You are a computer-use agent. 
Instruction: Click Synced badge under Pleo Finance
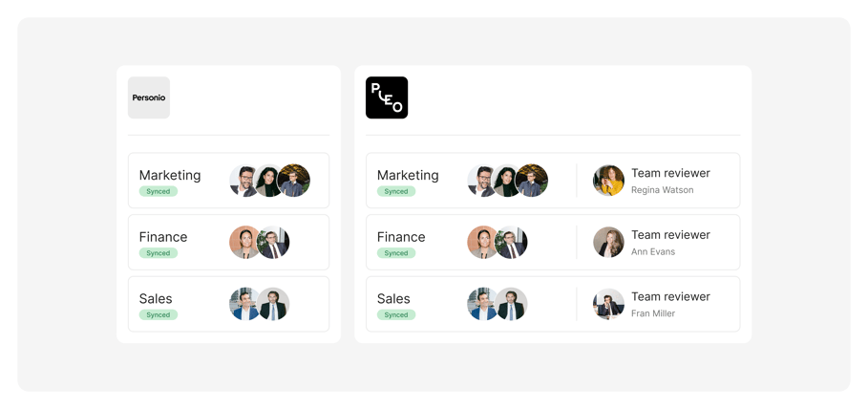396,253
